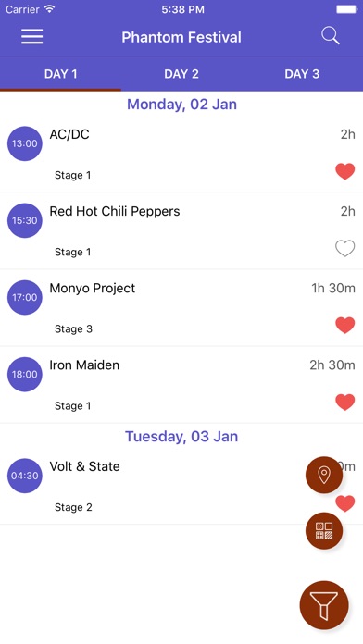
Task: Tap the 17:00 time circle
Action: [25, 297]
